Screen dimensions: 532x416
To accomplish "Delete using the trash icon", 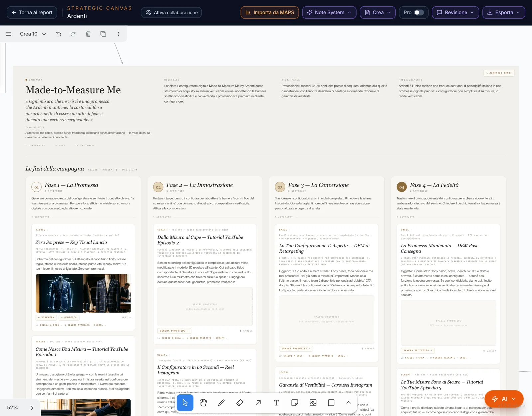I will [88, 34].
